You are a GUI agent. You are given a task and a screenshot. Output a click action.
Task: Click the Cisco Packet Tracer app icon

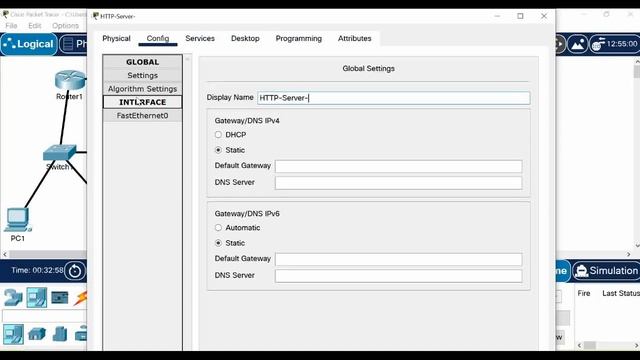[5, 14]
